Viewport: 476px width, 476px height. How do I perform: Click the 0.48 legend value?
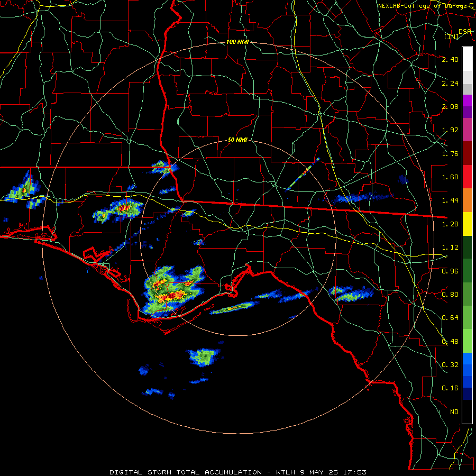[450, 342]
